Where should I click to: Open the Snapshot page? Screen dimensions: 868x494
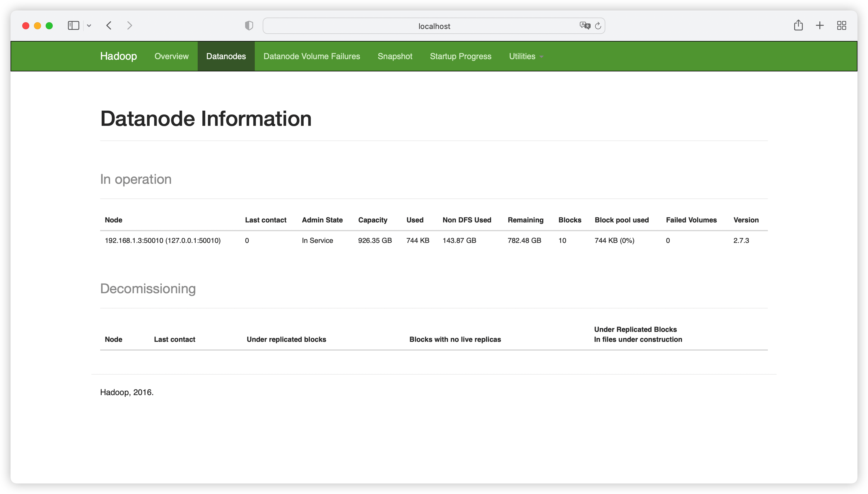click(395, 56)
